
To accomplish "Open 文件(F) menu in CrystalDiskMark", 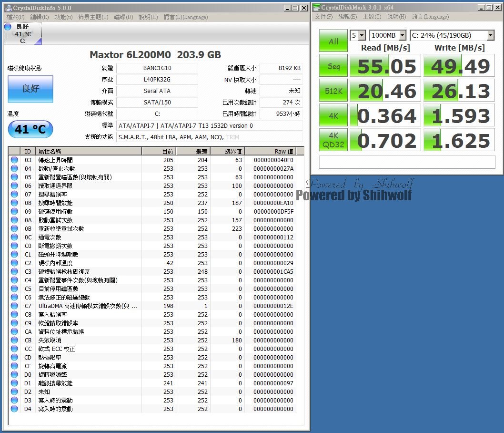I will click(323, 16).
